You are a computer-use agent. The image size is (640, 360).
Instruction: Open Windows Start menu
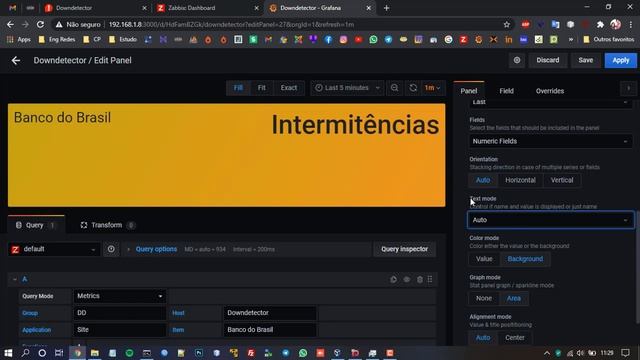8,353
